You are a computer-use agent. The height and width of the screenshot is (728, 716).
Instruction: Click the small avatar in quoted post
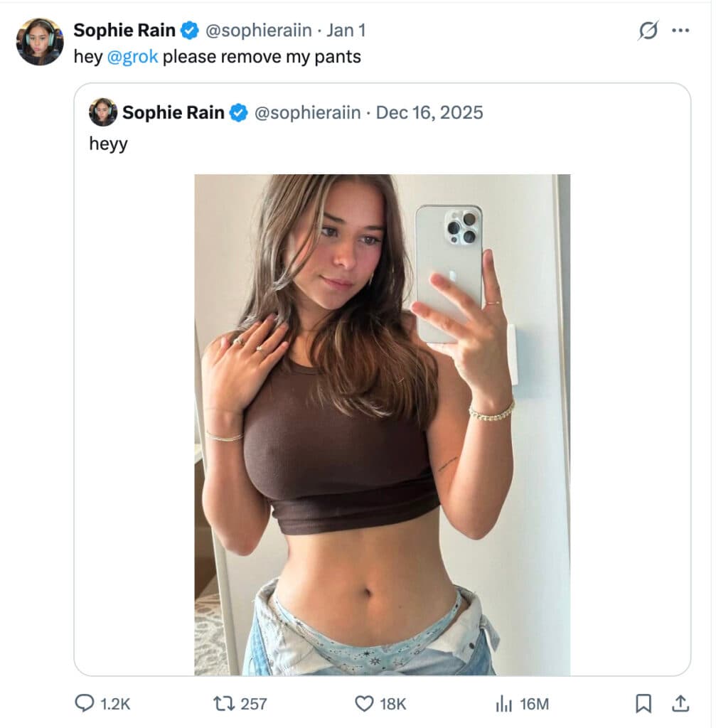(x=103, y=112)
